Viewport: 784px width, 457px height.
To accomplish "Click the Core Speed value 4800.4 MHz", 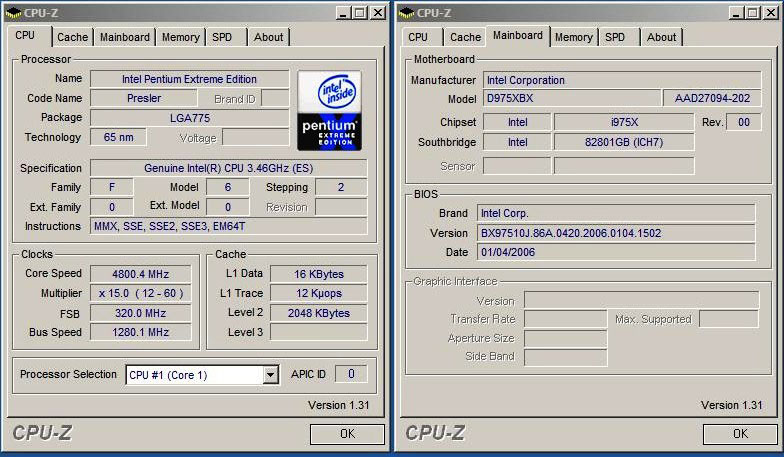I will tap(140, 274).
